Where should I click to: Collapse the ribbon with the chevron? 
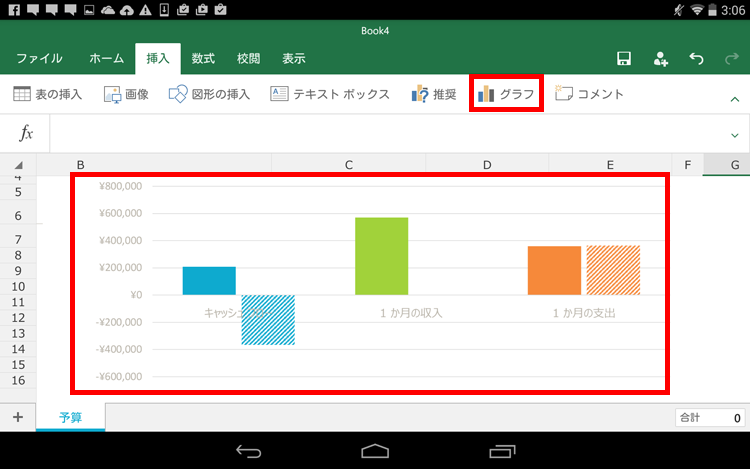[x=735, y=98]
